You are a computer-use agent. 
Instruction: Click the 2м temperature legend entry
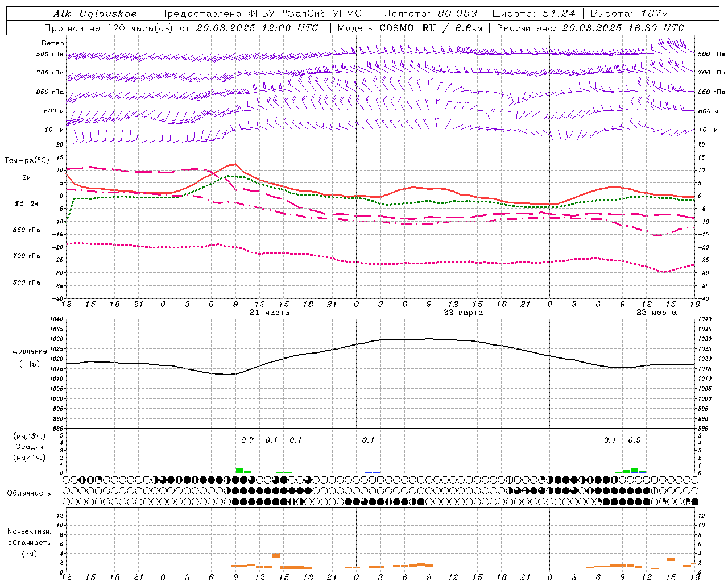point(27,177)
